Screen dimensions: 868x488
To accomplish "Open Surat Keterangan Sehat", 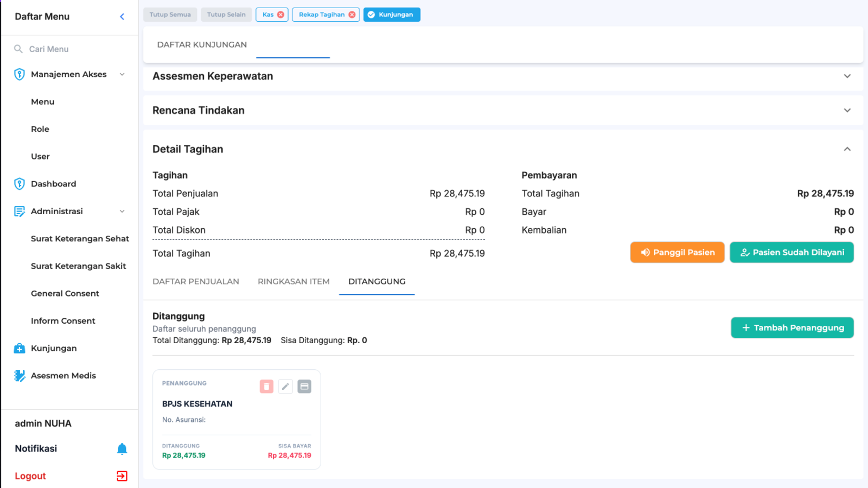I will tap(80, 239).
